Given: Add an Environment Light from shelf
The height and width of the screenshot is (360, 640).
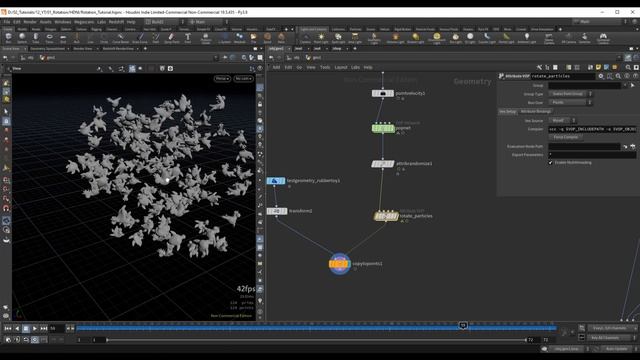Looking at the screenshot, I should coord(436,38).
